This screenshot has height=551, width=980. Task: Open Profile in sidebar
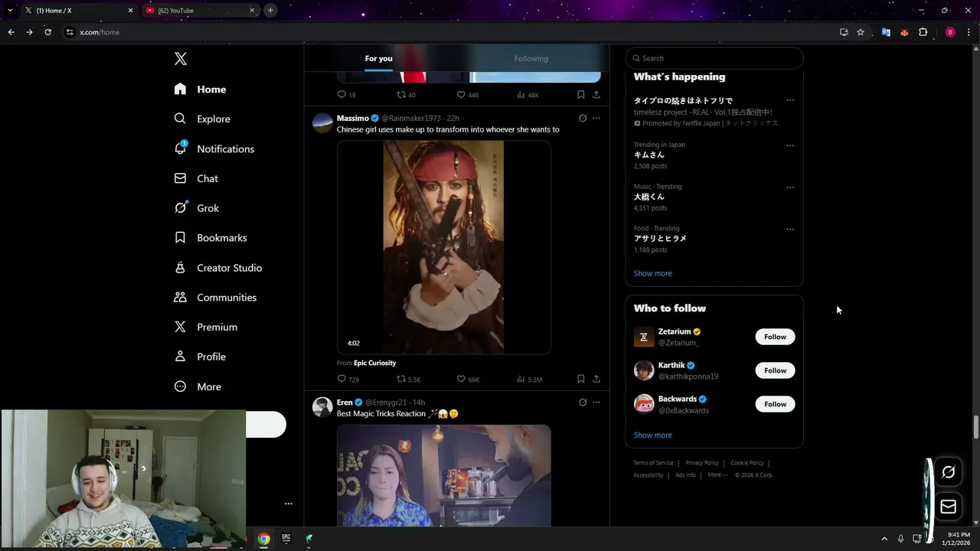pos(200,357)
